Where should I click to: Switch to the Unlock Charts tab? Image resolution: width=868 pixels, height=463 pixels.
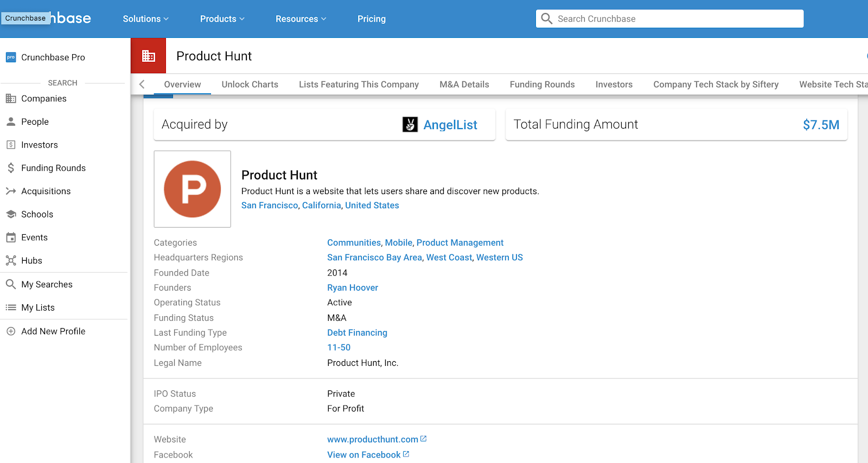[x=250, y=85]
